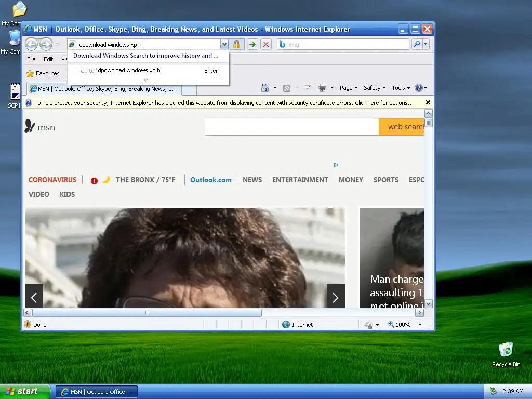This screenshot has height=399, width=532.
Task: Click the MSN taskbar window button
Action: pyautogui.click(x=97, y=392)
